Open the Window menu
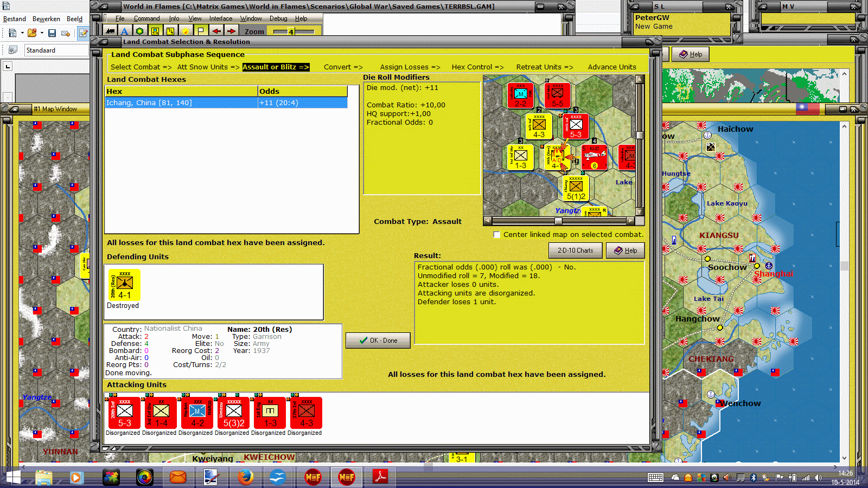The width and height of the screenshot is (868, 488). point(251,18)
